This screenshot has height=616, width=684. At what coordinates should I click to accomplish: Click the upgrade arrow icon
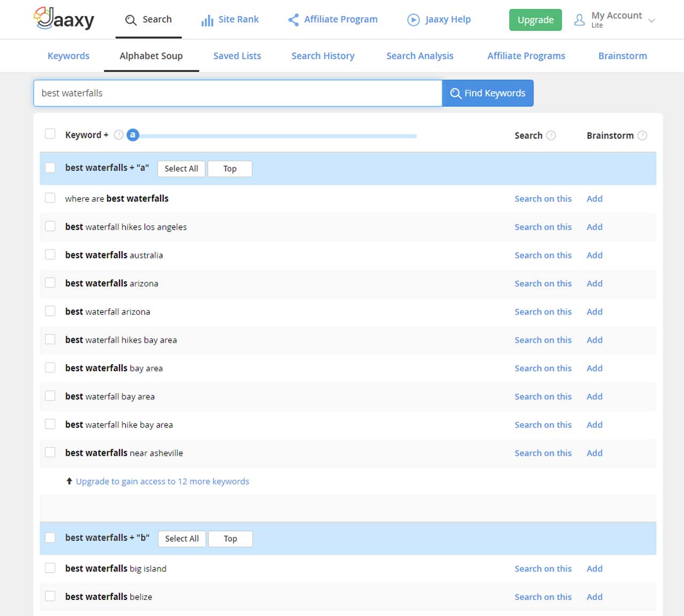click(69, 481)
